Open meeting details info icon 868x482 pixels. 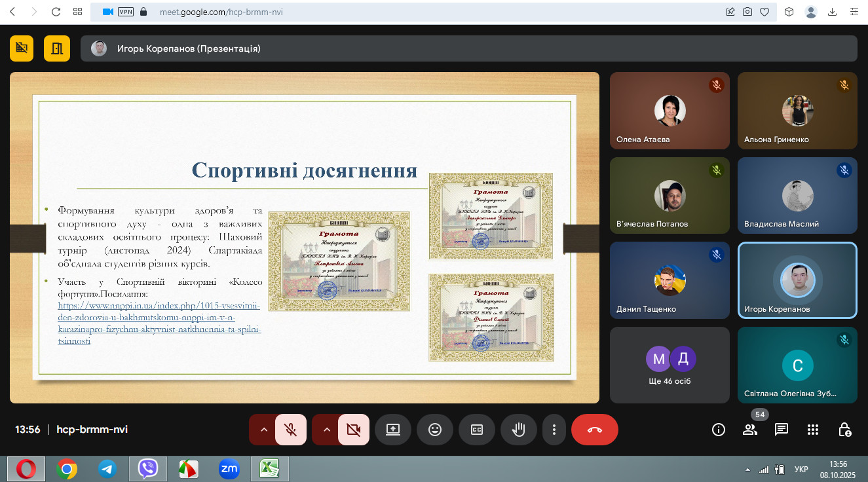[719, 430]
